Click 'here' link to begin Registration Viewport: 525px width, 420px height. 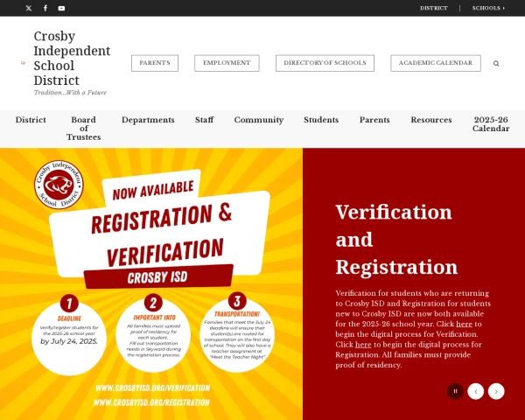363,344
